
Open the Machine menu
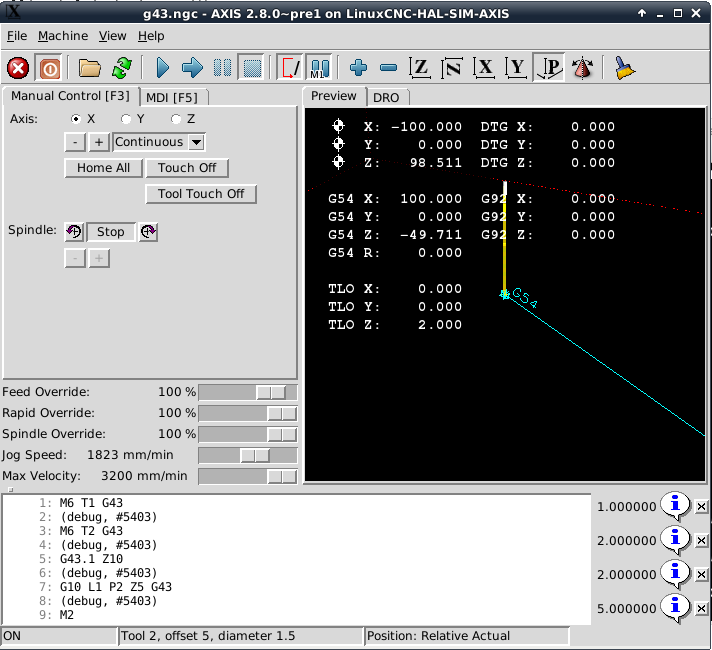pyautogui.click(x=63, y=36)
